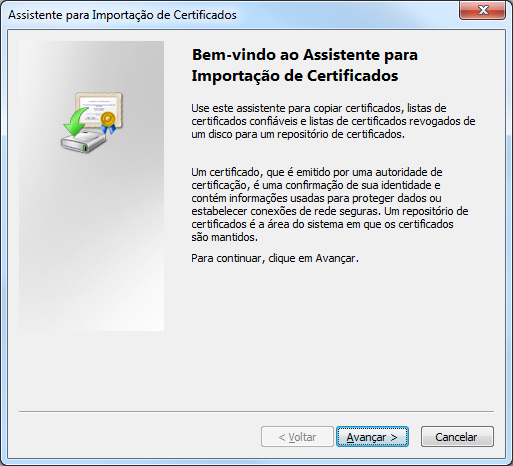Select the paragraph starting 'Use este assistente'
This screenshot has width=513, height=466.
[x=333, y=121]
